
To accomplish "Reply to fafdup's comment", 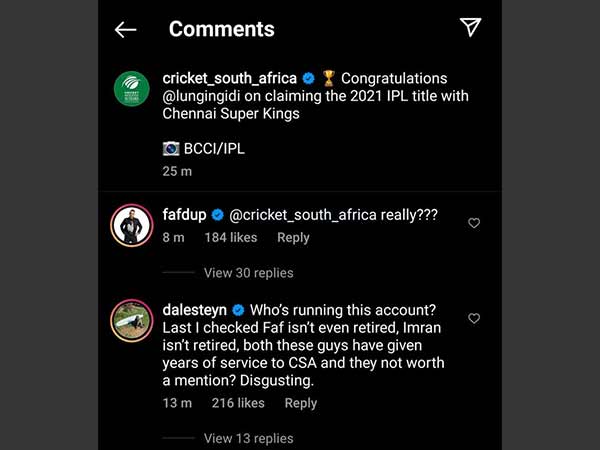I will pyautogui.click(x=293, y=238).
